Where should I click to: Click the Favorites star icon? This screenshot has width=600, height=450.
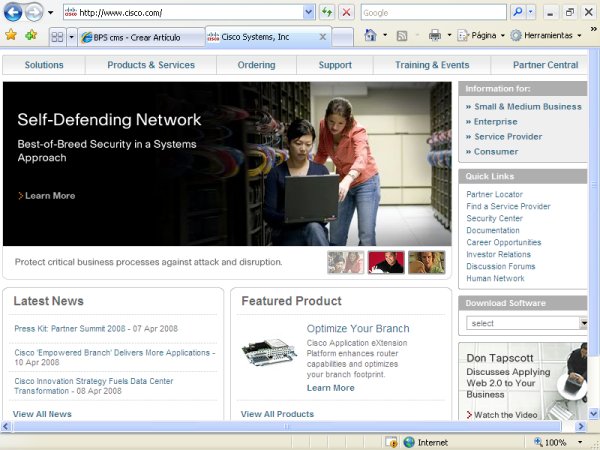11,35
